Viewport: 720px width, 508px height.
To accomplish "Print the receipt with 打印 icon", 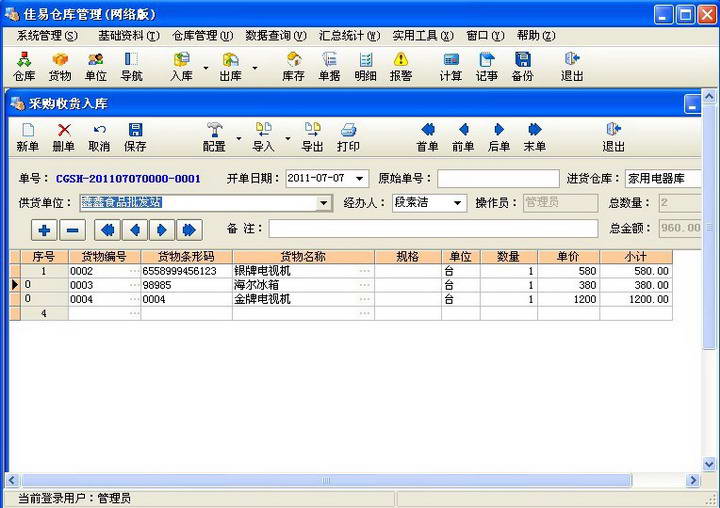I will [x=348, y=137].
